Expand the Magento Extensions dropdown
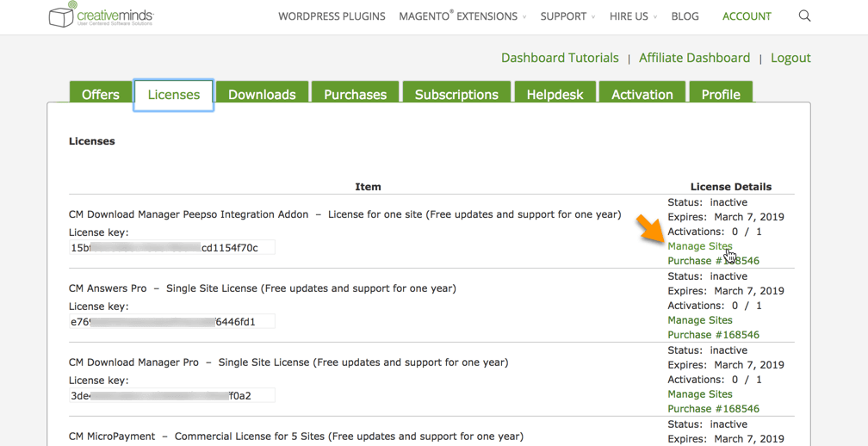 (x=462, y=16)
